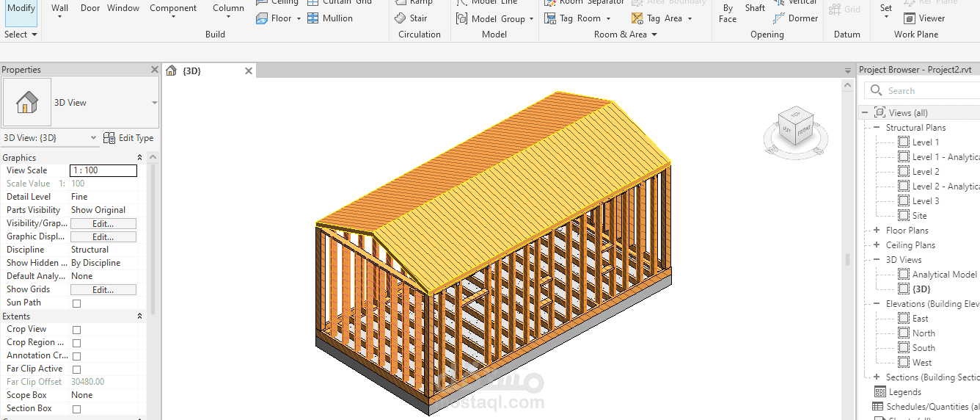Open Visibility/Graphics Overrides Edit button
The image size is (980, 420).
pos(103,223)
